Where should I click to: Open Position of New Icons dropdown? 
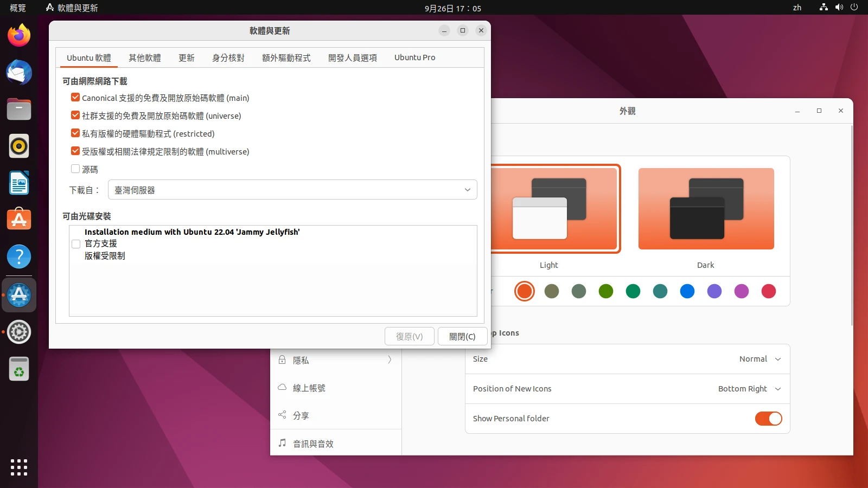[749, 389]
